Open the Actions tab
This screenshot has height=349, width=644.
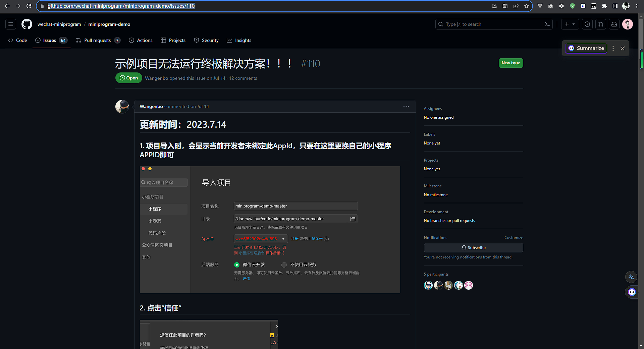141,40
